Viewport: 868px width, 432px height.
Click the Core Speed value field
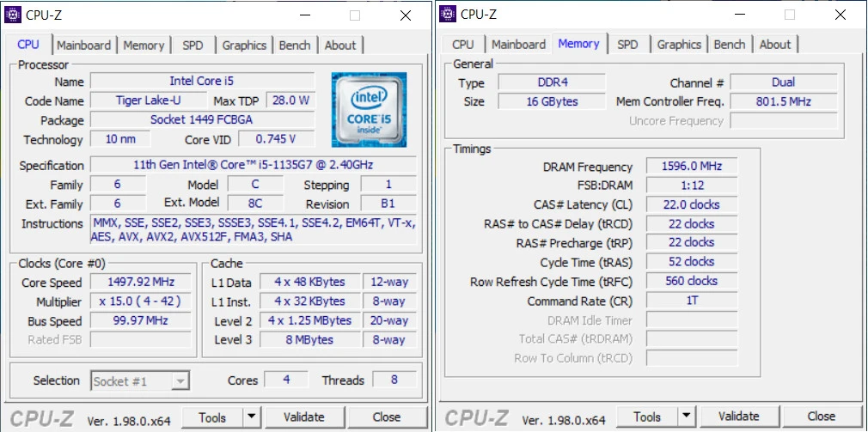coord(141,283)
